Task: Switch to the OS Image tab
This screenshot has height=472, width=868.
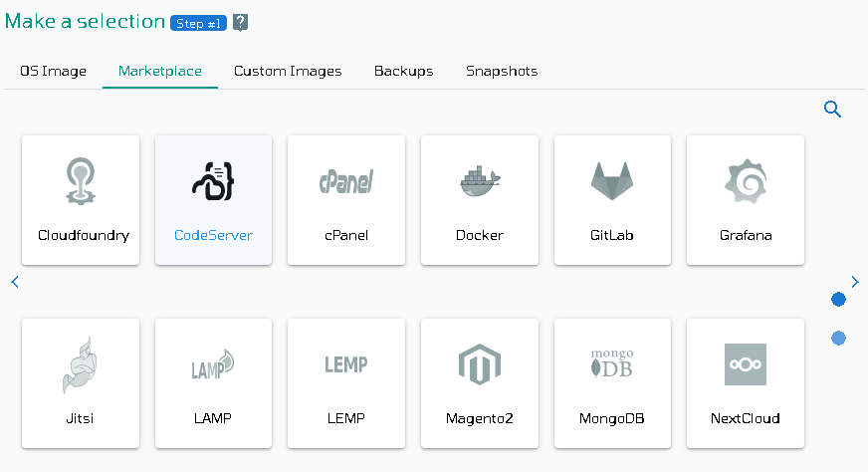Action: [x=53, y=71]
